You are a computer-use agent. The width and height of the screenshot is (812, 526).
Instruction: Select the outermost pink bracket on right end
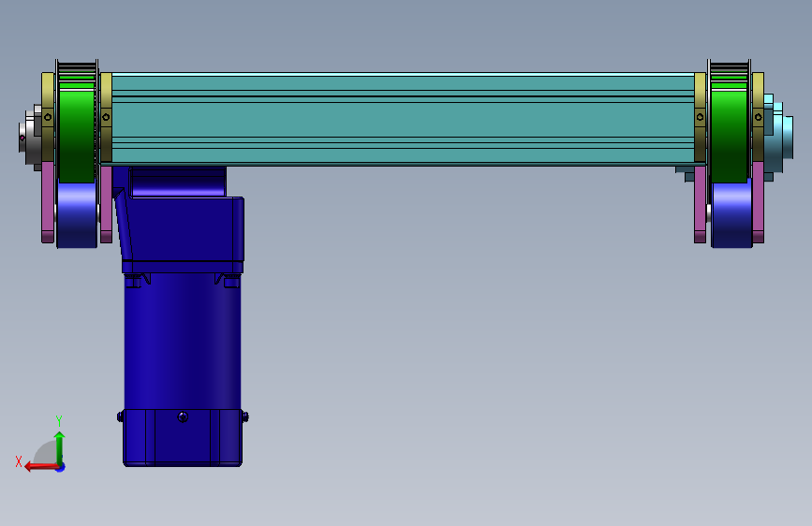[x=758, y=202]
